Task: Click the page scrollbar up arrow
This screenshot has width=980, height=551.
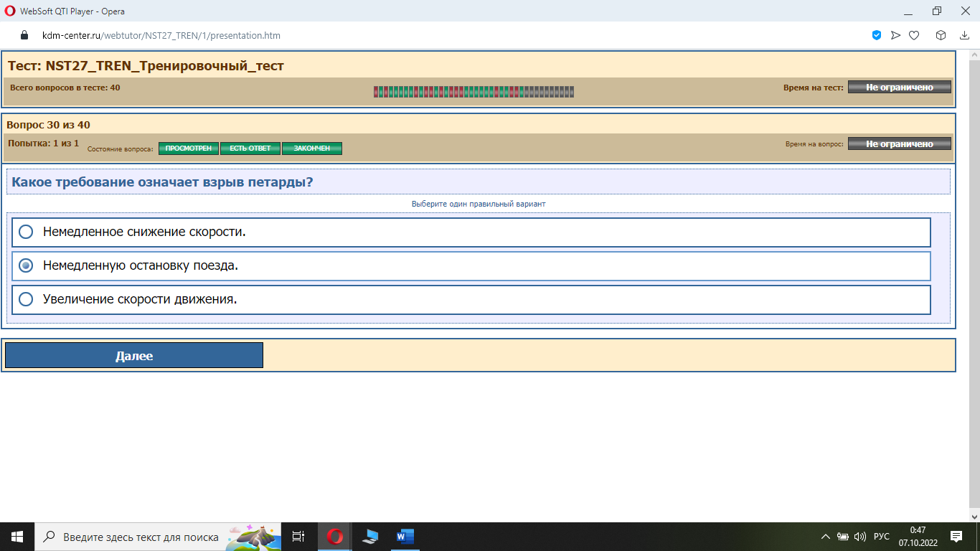Action: click(974, 55)
